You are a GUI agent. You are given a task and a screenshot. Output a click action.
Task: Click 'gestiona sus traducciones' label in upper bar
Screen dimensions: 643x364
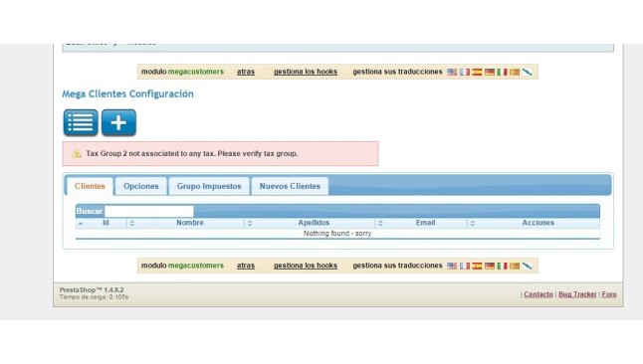click(397, 72)
